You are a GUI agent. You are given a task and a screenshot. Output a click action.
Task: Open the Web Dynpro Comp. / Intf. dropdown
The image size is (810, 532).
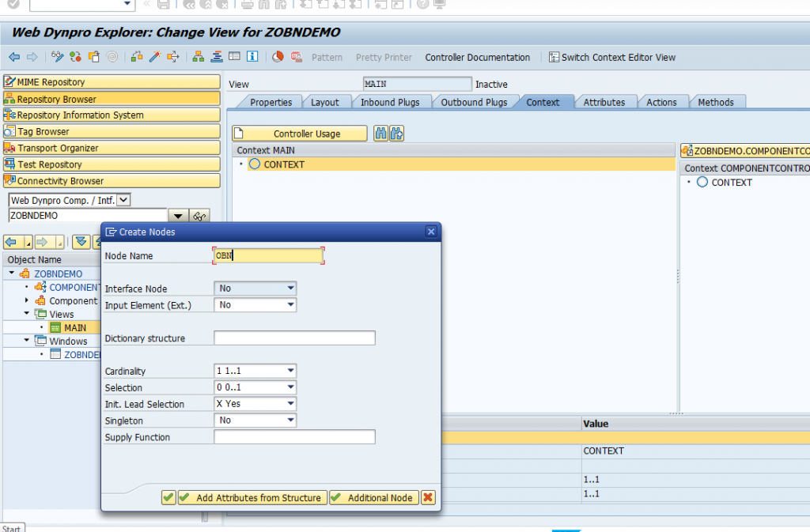click(123, 200)
